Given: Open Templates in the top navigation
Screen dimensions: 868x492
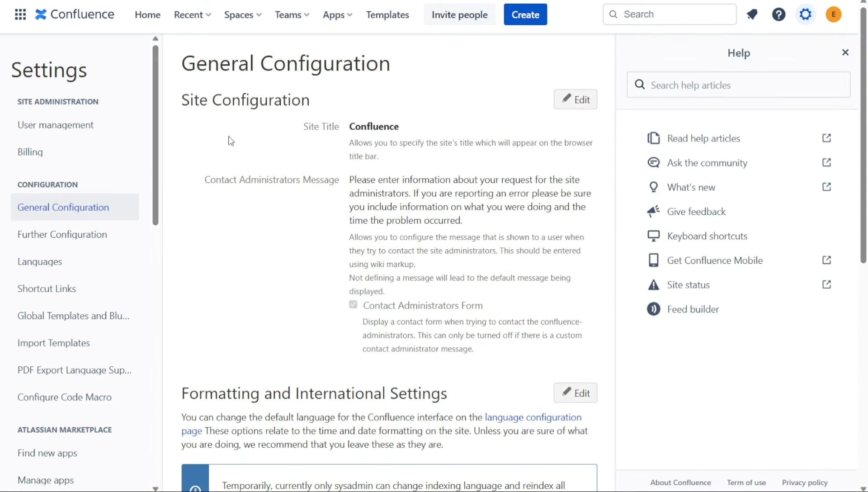Looking at the screenshot, I should pos(387,14).
